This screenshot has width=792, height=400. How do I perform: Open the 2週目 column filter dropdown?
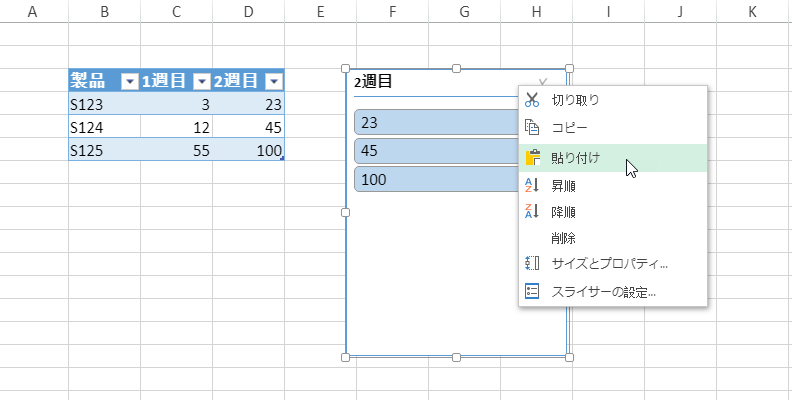[273, 82]
